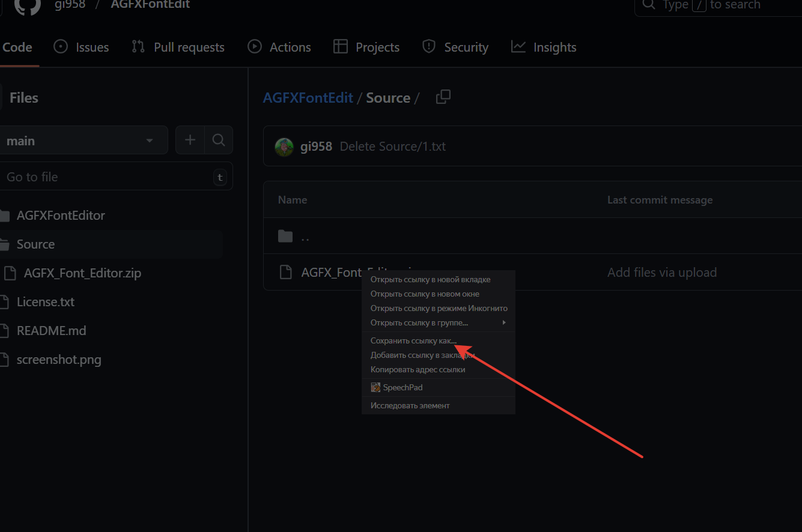Open the Delete Source/1.txt commit message
802x532 pixels.
click(x=393, y=147)
